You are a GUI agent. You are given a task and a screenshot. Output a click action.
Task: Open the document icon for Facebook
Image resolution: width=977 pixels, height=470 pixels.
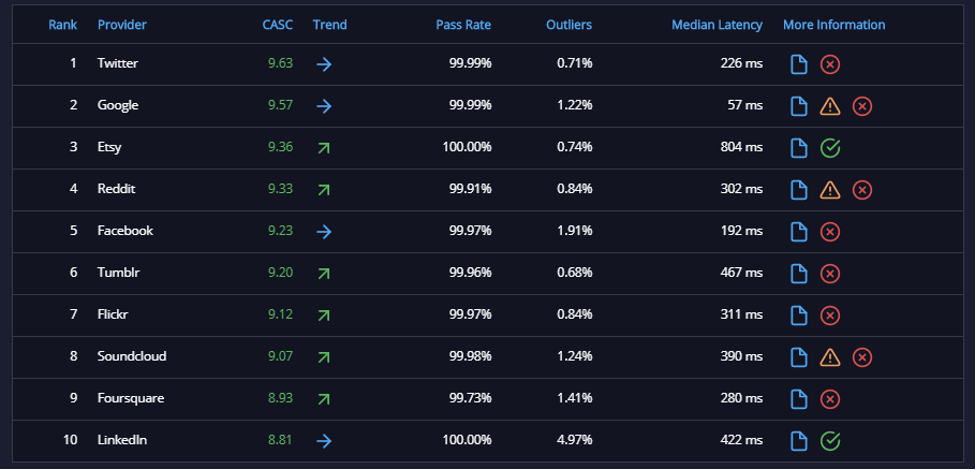(x=799, y=232)
